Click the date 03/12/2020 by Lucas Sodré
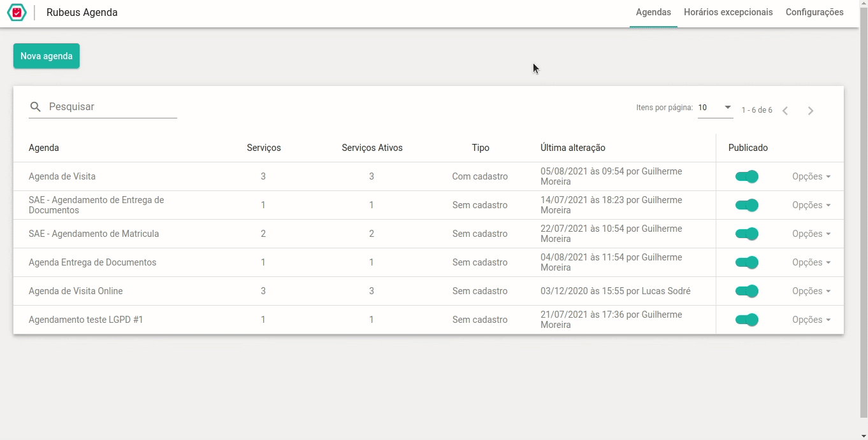 pos(616,291)
